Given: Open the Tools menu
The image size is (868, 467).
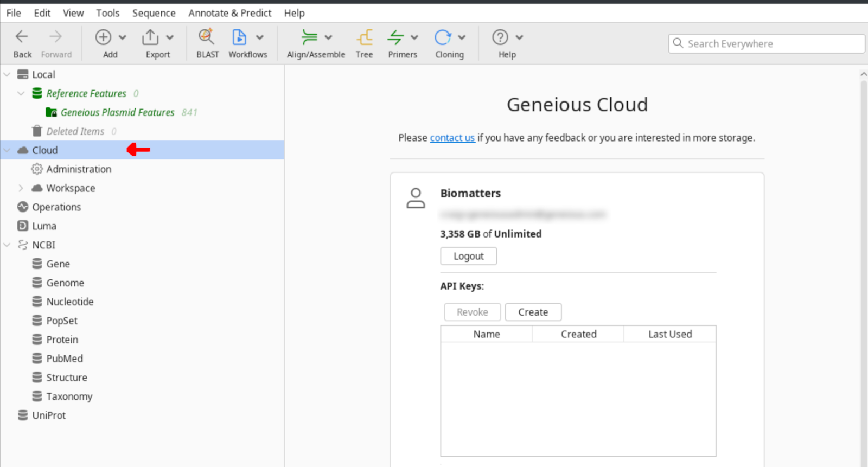Looking at the screenshot, I should (x=107, y=13).
